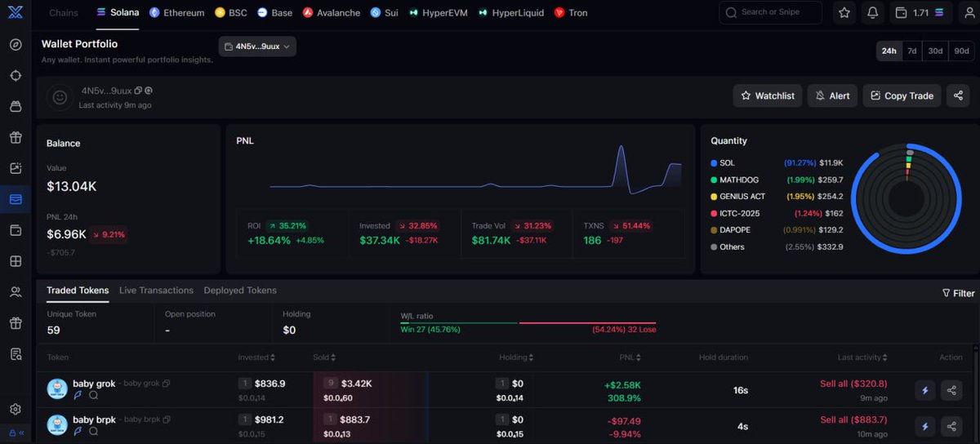The image size is (980, 444).
Task: Sort the table by Invested column
Action: (x=256, y=357)
